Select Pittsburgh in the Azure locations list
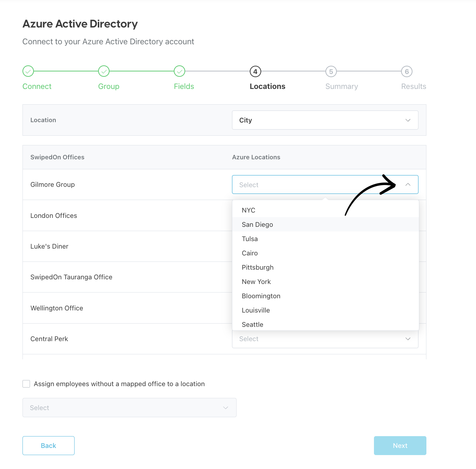The image size is (476, 469). (x=258, y=267)
